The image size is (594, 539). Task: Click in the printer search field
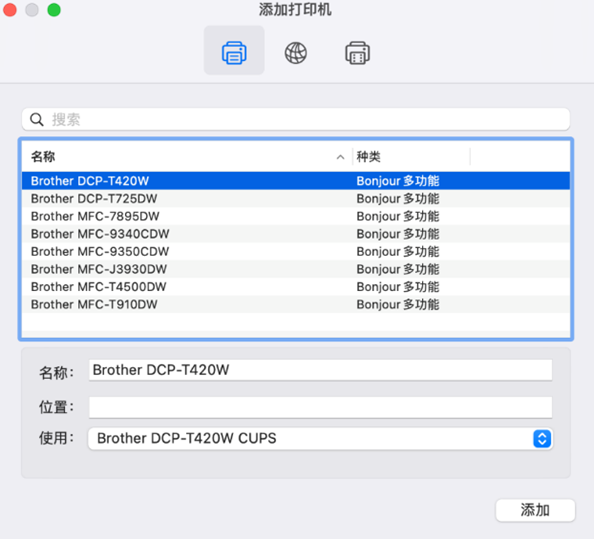(296, 120)
